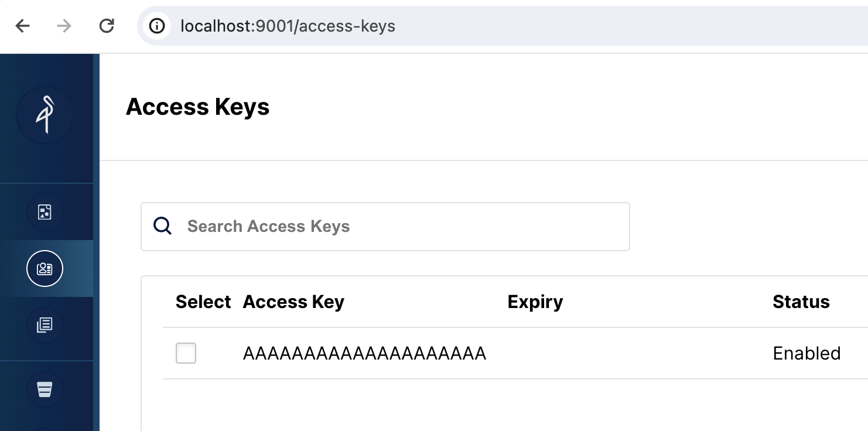Viewport: 868px width, 431px height.
Task: Select the AAAA access key row
Action: [x=365, y=353]
